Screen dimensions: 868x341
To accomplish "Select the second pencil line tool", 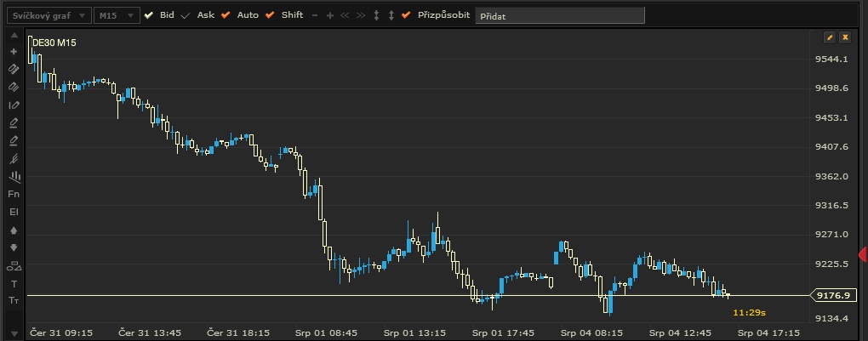I will coord(14,140).
